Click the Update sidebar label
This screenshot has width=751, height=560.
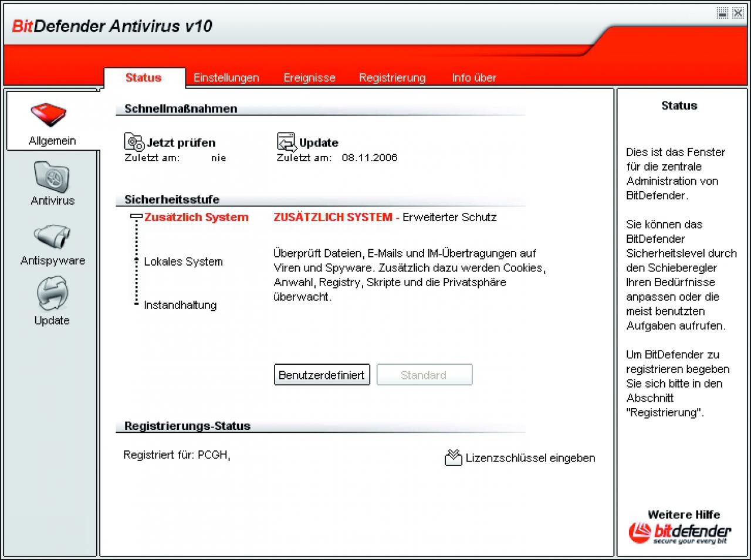click(x=52, y=320)
